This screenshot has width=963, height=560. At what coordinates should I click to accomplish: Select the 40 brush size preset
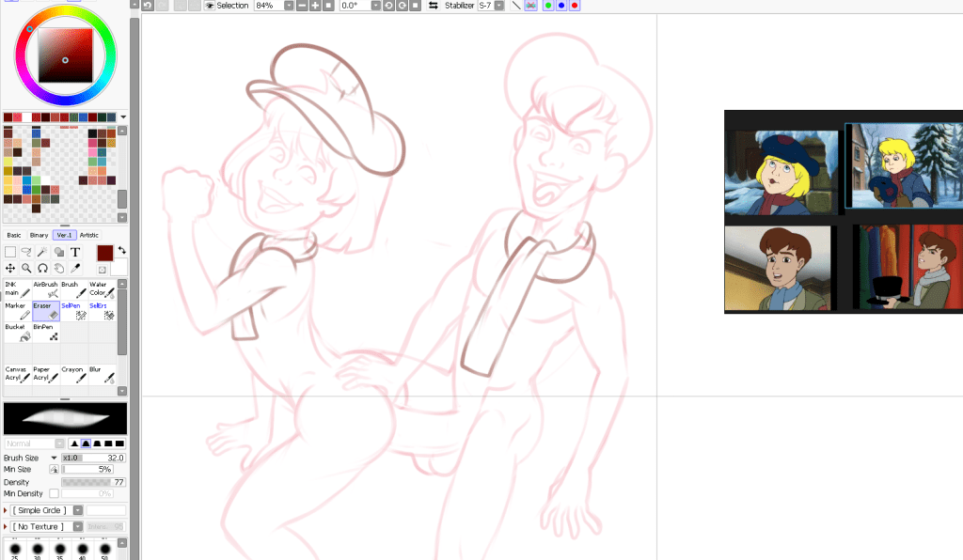tap(83, 549)
